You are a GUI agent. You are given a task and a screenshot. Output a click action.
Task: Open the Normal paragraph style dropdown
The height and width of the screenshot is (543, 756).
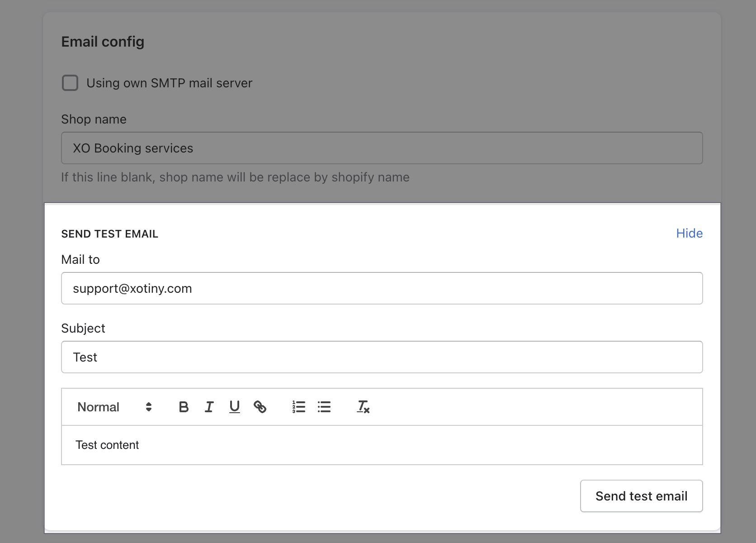coord(99,407)
